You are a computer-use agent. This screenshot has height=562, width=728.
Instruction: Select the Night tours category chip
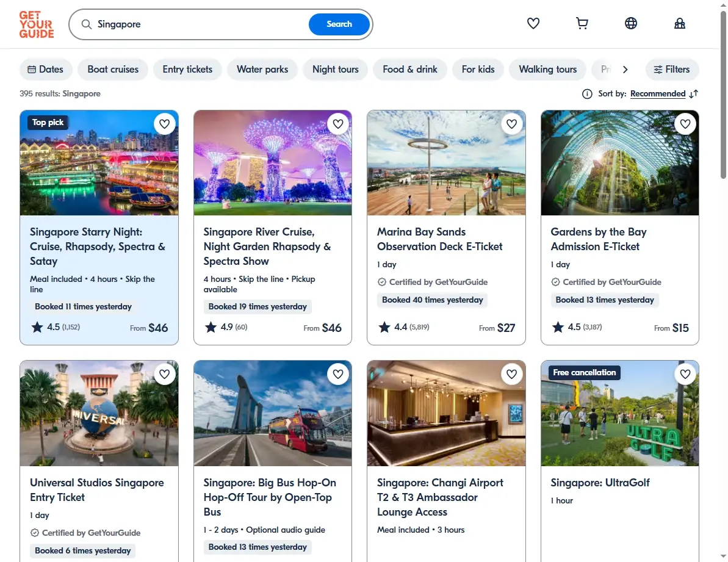335,69
